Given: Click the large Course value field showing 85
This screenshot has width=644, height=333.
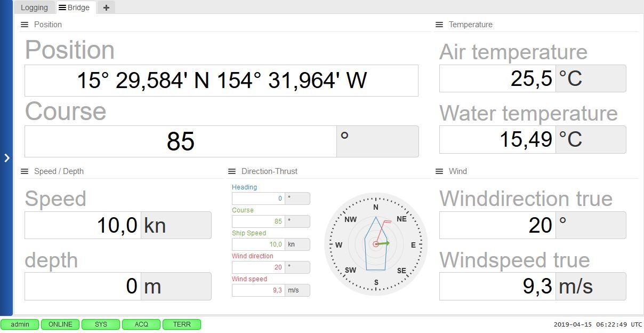Looking at the screenshot, I should point(181,141).
